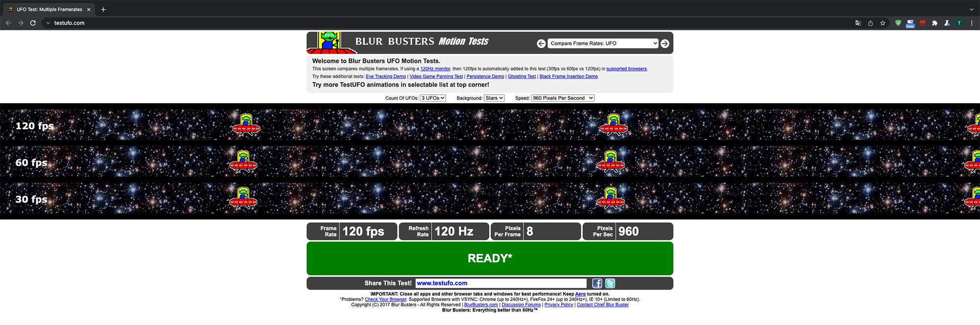Screen dimensions: 980x325
Task: Open the extension with the New badge
Action: coord(910,23)
